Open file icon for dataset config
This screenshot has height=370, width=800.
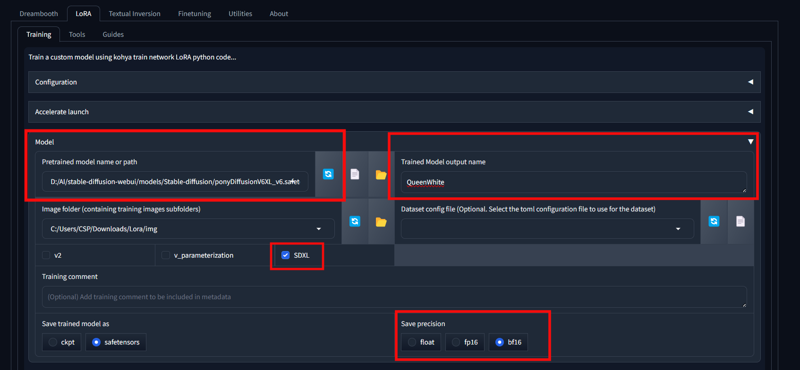pos(740,221)
